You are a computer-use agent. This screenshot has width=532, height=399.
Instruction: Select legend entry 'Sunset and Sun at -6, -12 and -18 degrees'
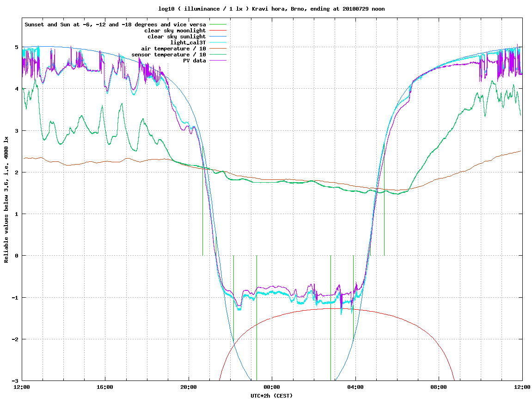pos(115,25)
